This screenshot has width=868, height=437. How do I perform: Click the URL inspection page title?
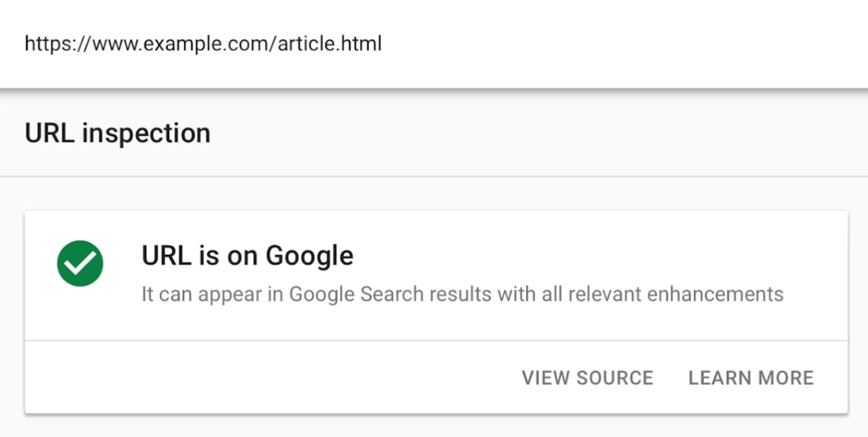[117, 133]
